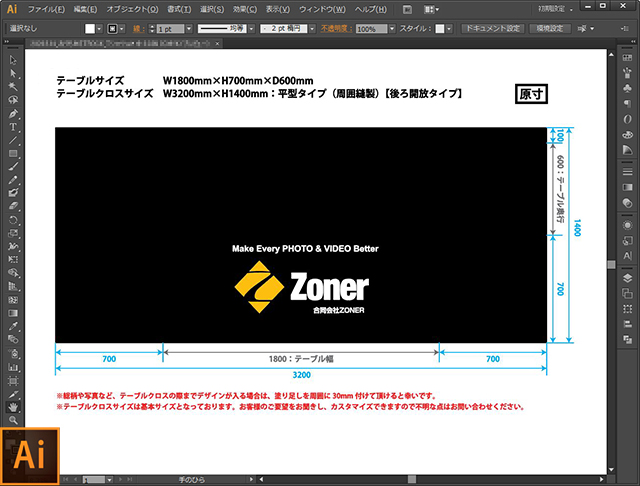640x486 pixels.
Task: Select the Selection tool arrow
Action: [13, 60]
